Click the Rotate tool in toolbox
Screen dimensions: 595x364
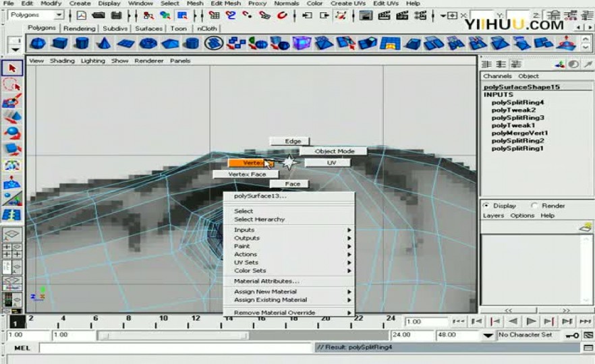click(x=12, y=133)
